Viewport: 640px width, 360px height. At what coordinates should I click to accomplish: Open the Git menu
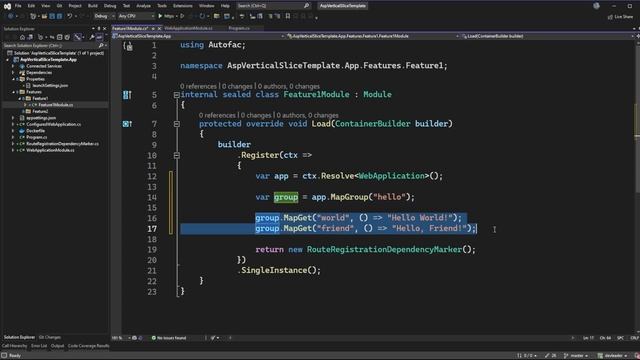(x=60, y=6)
